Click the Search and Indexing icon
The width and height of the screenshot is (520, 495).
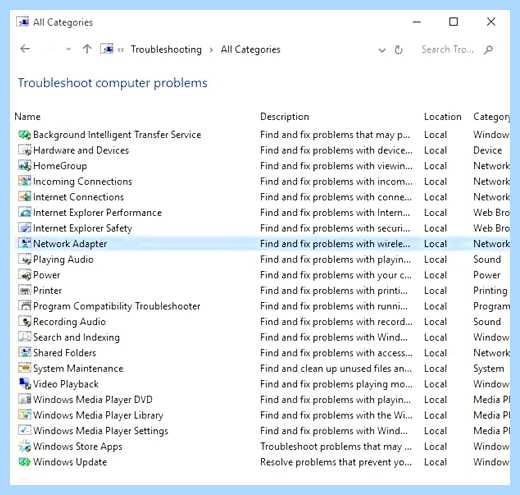tap(24, 337)
